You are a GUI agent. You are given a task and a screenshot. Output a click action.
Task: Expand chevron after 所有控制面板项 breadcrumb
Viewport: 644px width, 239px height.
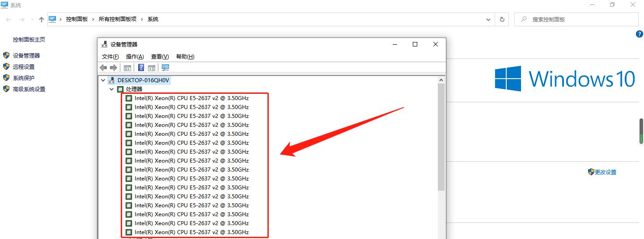point(142,19)
